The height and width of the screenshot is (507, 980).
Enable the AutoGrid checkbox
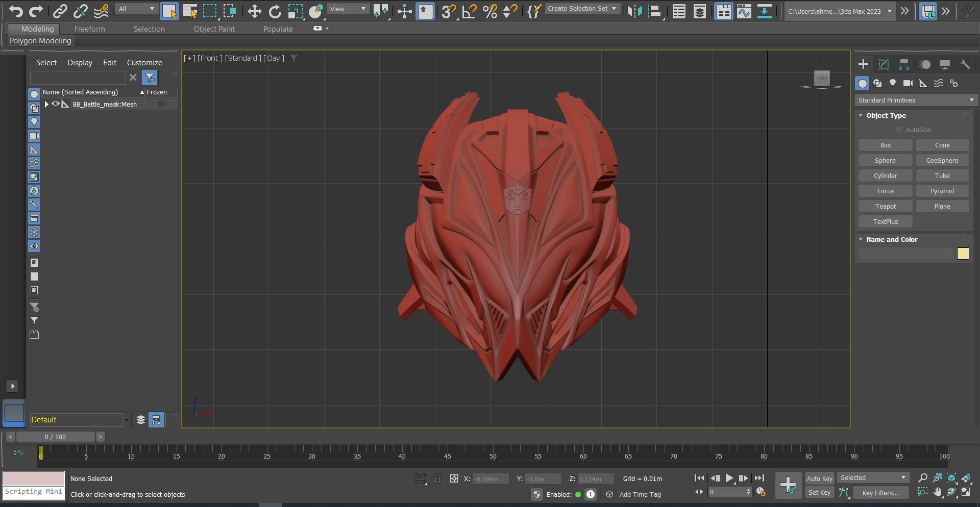tap(899, 130)
